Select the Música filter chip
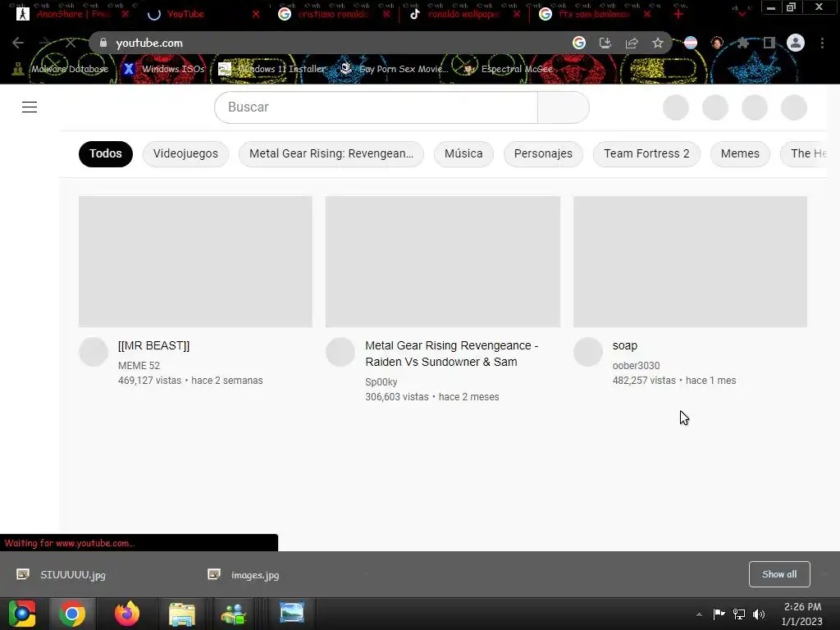 click(x=463, y=153)
